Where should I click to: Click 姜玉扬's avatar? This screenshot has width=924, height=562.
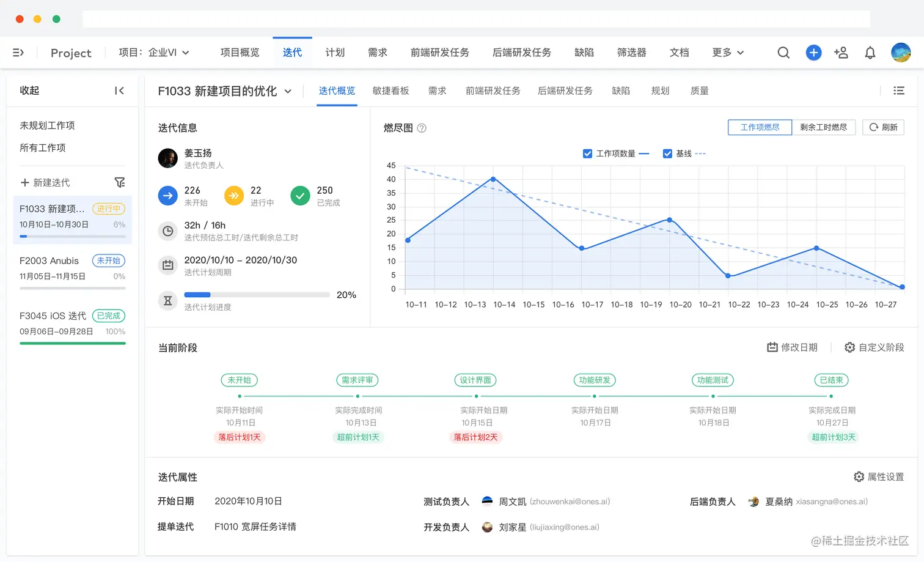point(168,158)
